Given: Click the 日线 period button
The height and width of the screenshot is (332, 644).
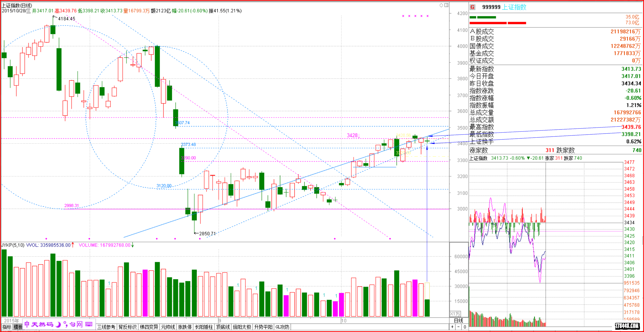Looking at the screenshot, I should click(x=459, y=321).
